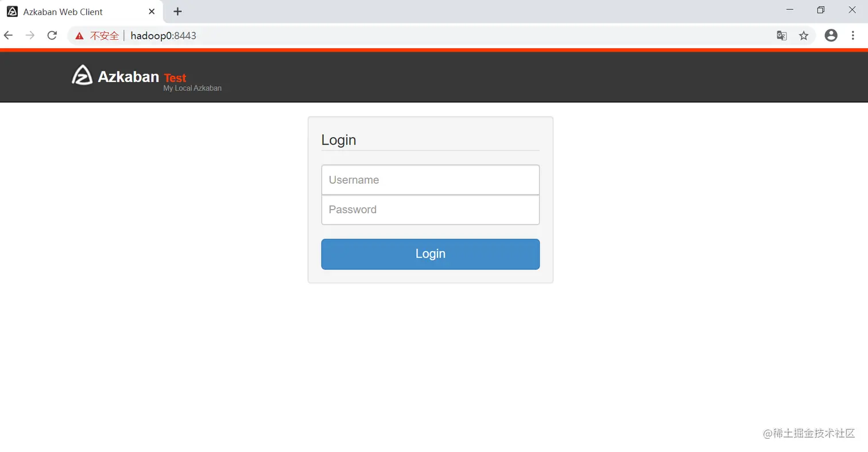Click the Azkaban title text in header

coord(129,76)
